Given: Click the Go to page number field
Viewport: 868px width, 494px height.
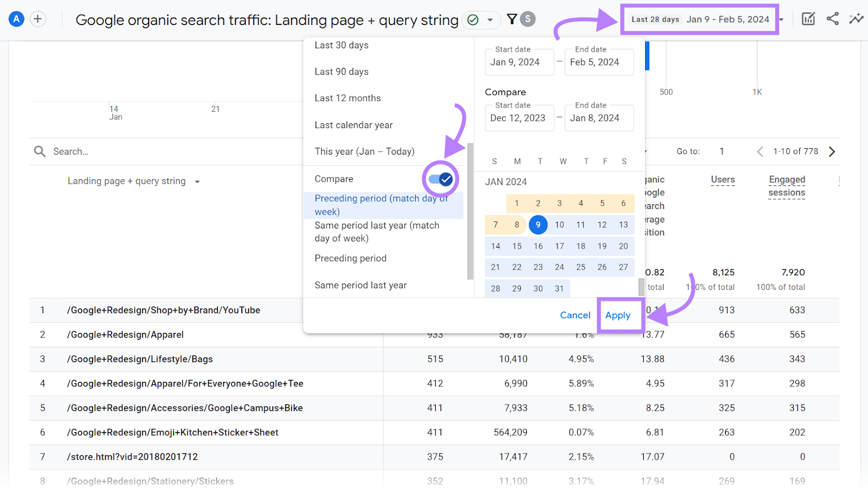Looking at the screenshot, I should 722,151.
